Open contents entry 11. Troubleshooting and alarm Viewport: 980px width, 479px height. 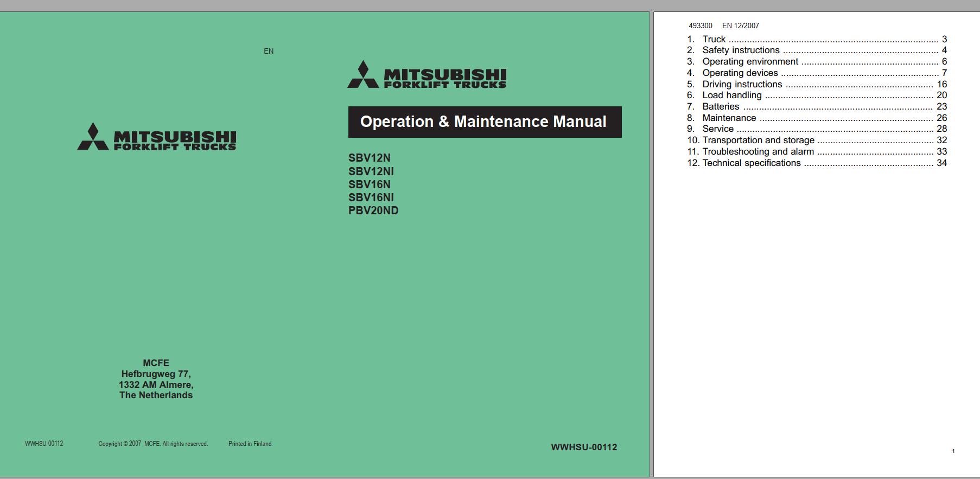click(x=817, y=151)
